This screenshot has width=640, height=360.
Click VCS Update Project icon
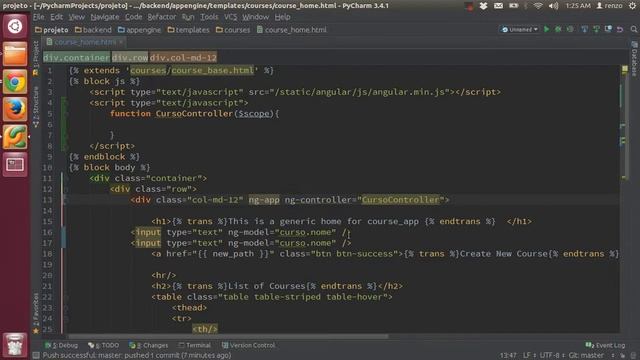pos(584,29)
